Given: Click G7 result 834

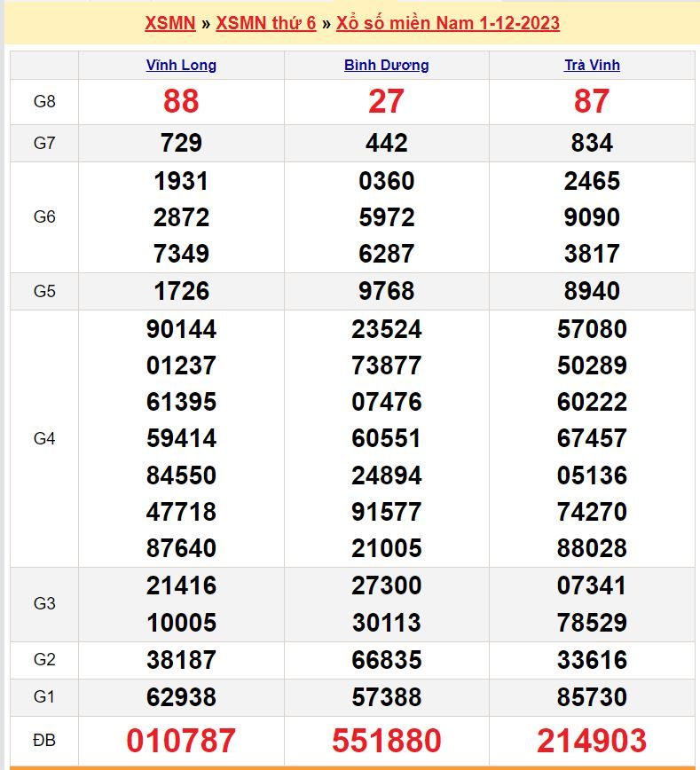Looking at the screenshot, I should [x=592, y=143].
